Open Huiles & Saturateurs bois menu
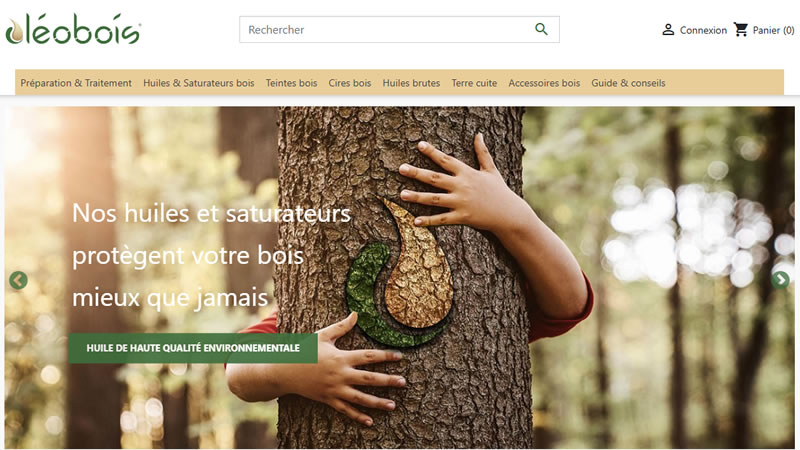 tap(198, 83)
